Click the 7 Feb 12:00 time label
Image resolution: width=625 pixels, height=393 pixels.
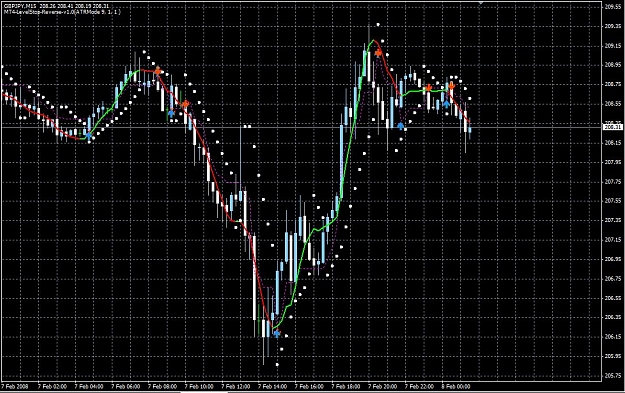pos(236,387)
